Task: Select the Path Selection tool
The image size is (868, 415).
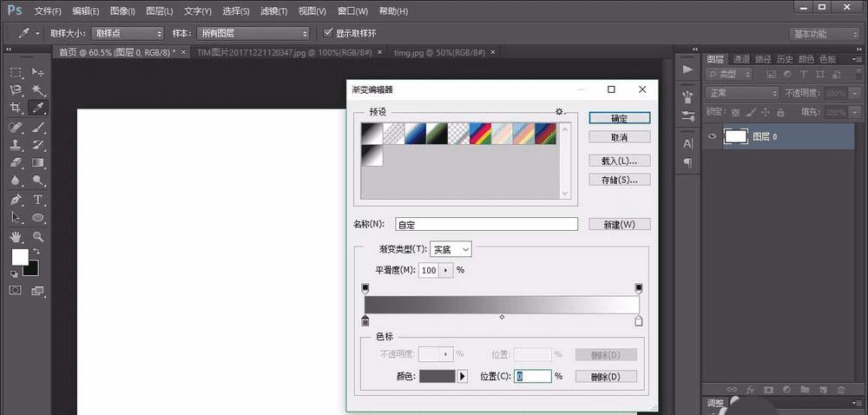Action: 16,217
